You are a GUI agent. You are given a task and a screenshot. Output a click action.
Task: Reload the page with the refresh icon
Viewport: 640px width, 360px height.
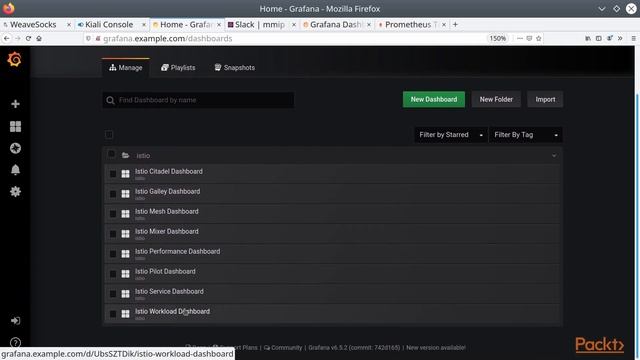coord(28,38)
